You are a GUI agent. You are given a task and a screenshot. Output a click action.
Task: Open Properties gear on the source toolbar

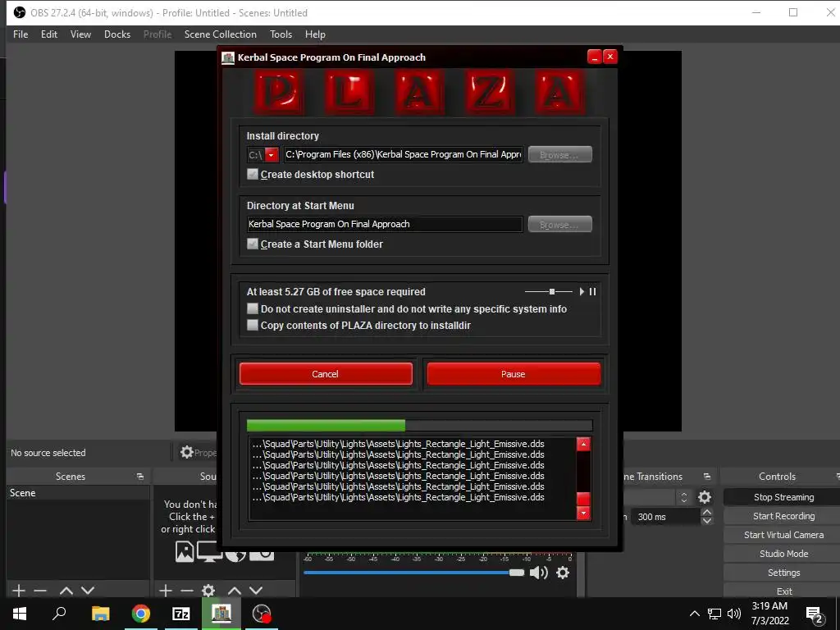187,452
